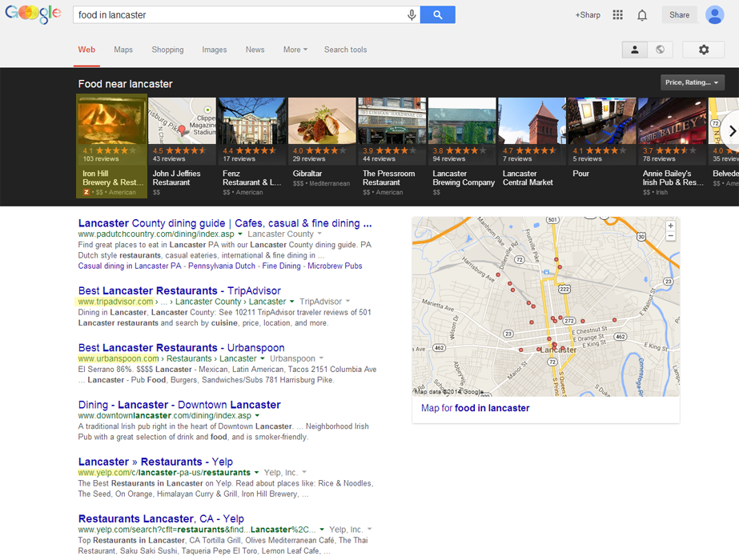Click Pour restaurant name in carousel

click(x=580, y=174)
